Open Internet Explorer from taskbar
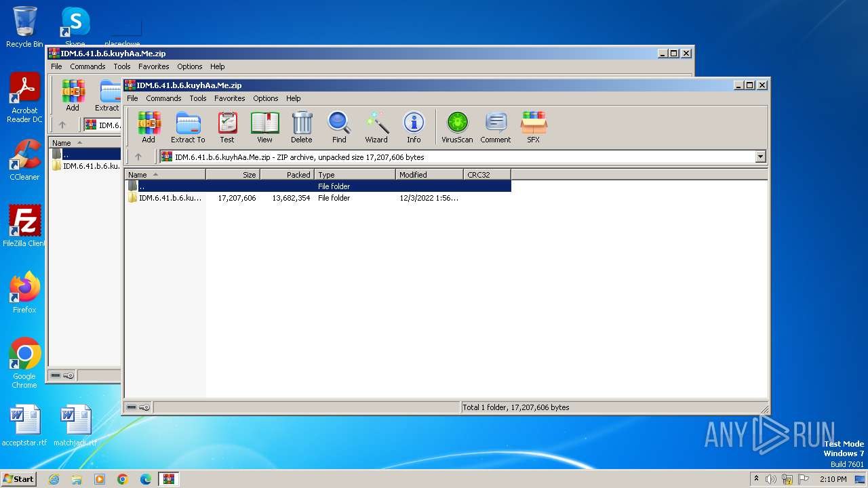Screen dimensions: 868x488 54,479
